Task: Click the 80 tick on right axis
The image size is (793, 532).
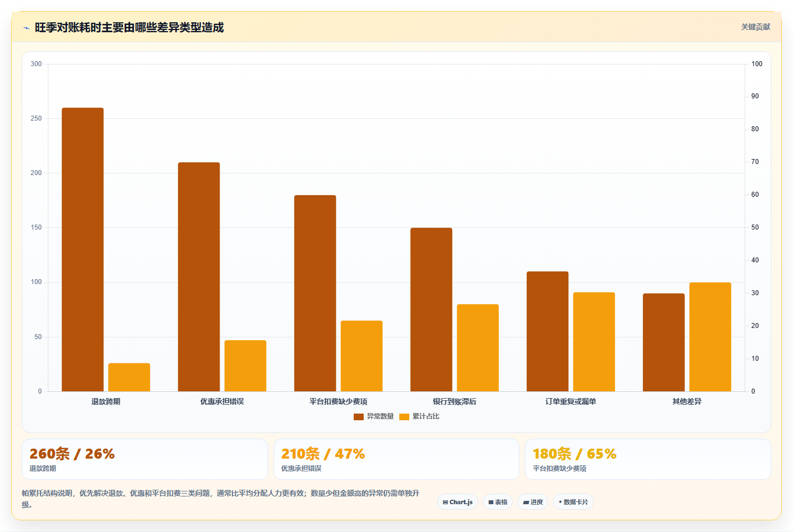Action: pos(755,129)
